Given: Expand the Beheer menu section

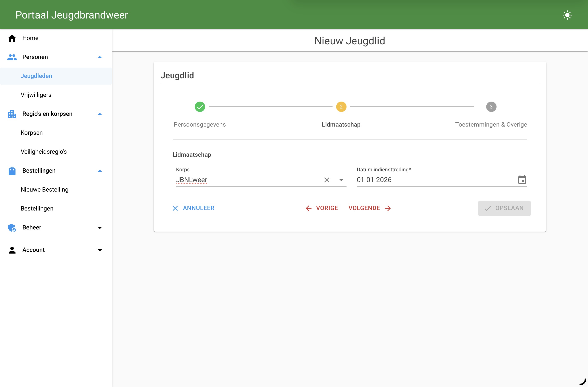Looking at the screenshot, I should coord(100,228).
